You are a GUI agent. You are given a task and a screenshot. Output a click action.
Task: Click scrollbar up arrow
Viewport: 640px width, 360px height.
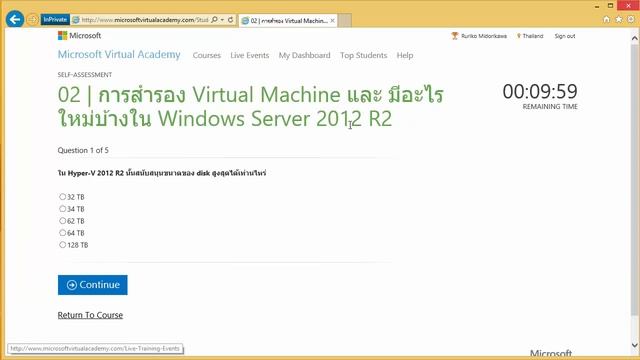[x=635, y=38]
